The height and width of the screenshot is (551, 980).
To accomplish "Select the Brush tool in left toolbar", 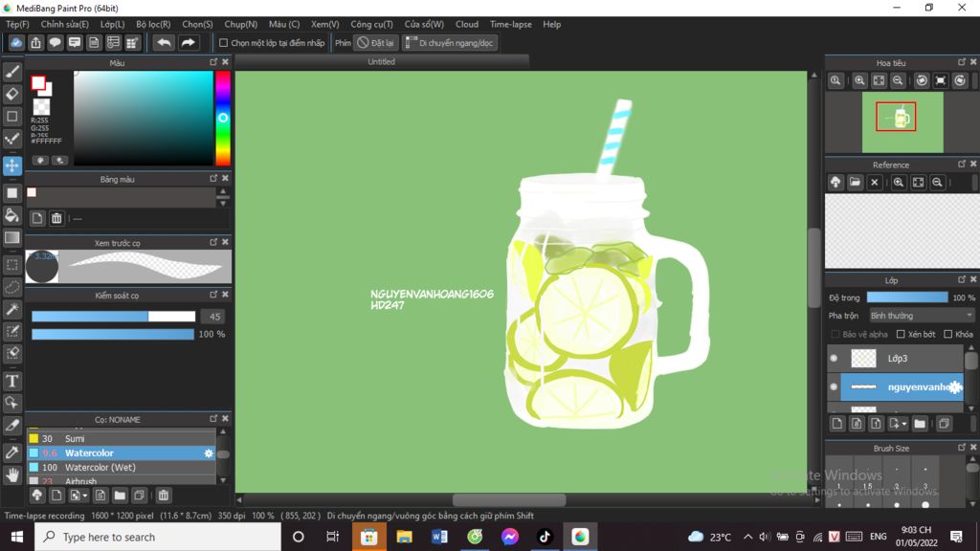I will click(x=11, y=72).
